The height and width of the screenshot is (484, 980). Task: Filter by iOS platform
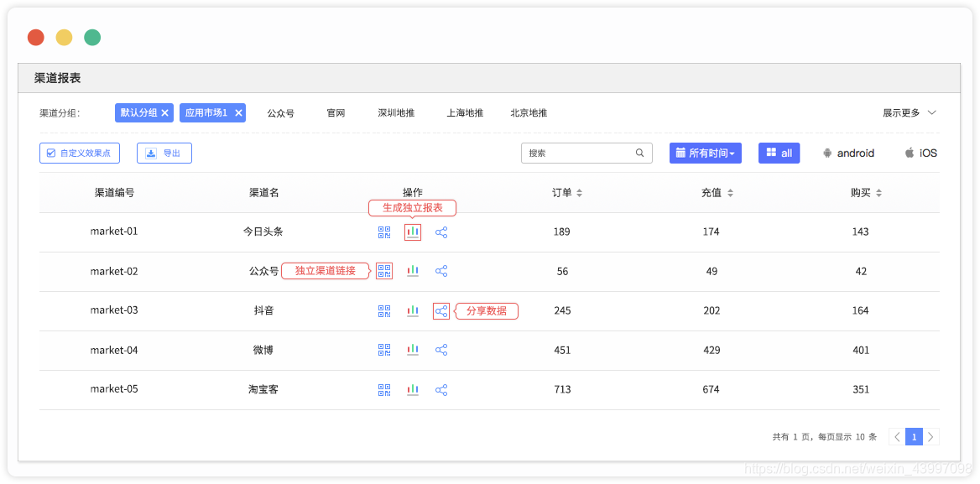920,153
